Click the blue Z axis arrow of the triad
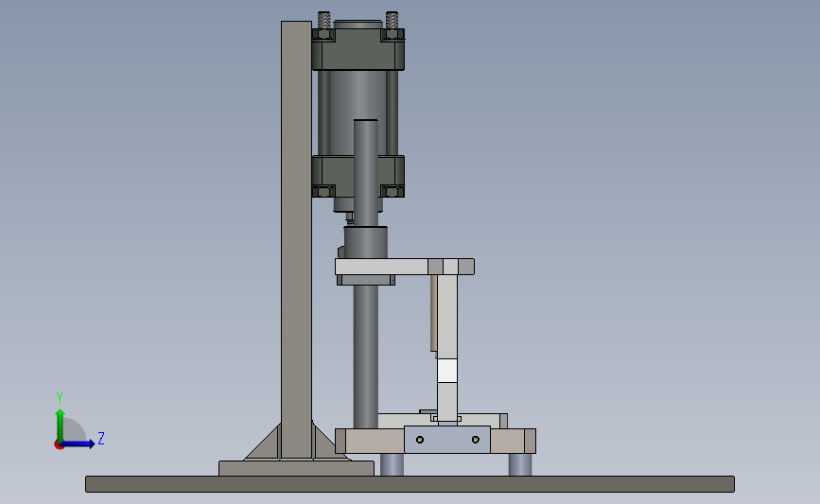 click(79, 444)
